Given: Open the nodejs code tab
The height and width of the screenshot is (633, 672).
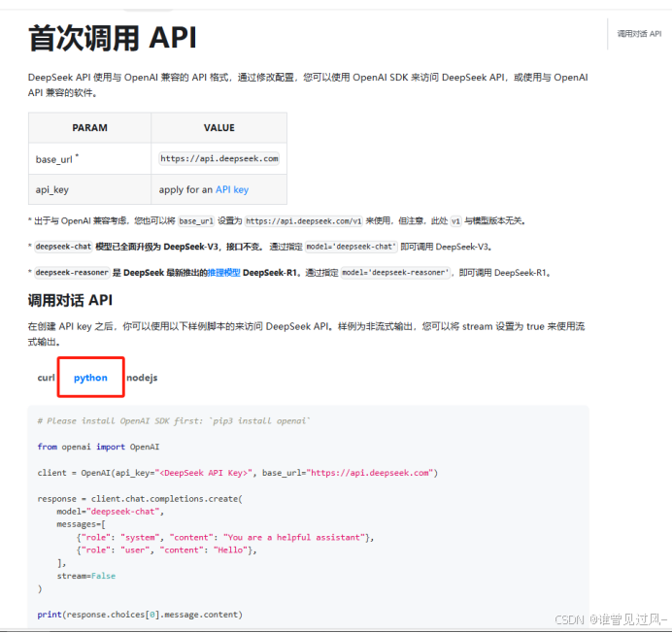Looking at the screenshot, I should click(x=142, y=378).
